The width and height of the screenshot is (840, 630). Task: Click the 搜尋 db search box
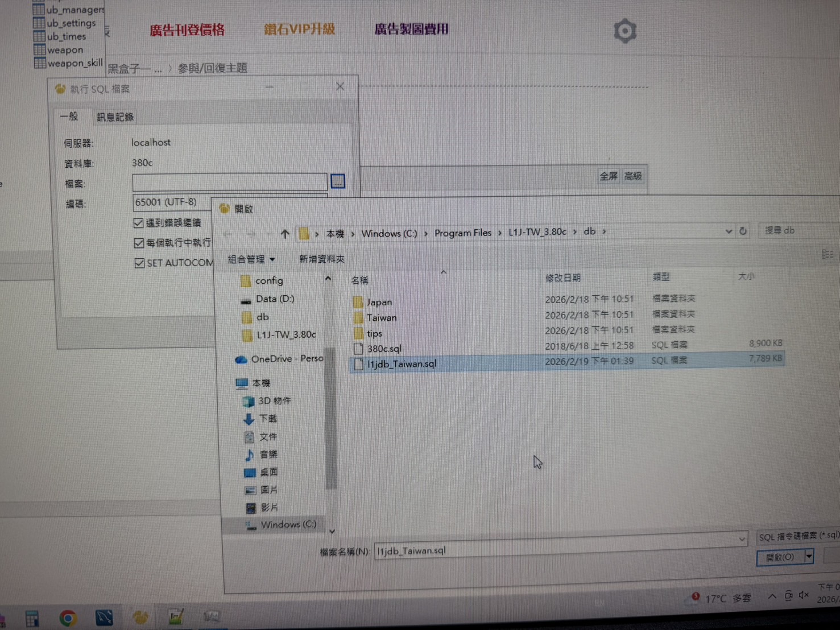click(x=799, y=230)
